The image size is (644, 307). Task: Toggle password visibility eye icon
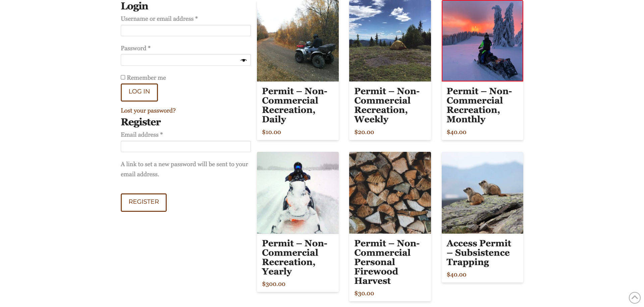244,60
